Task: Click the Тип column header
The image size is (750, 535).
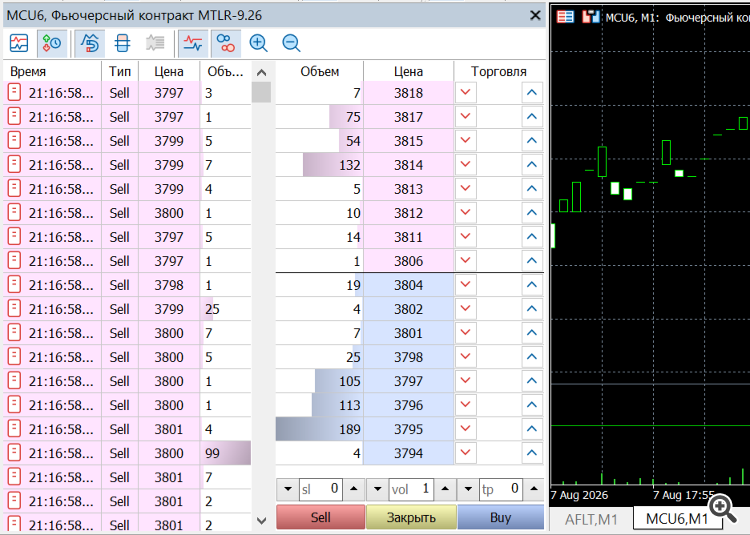Action: point(120,72)
